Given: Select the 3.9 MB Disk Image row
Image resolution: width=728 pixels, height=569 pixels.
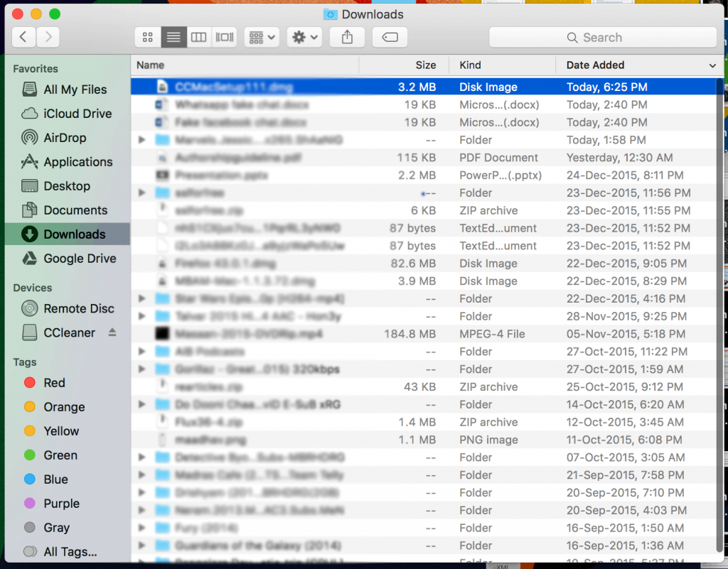Looking at the screenshot, I should tap(424, 281).
